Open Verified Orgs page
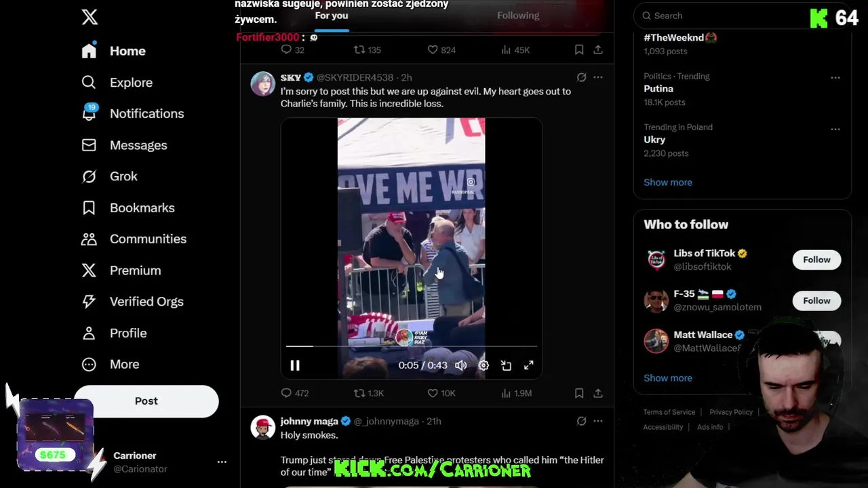 [132, 302]
